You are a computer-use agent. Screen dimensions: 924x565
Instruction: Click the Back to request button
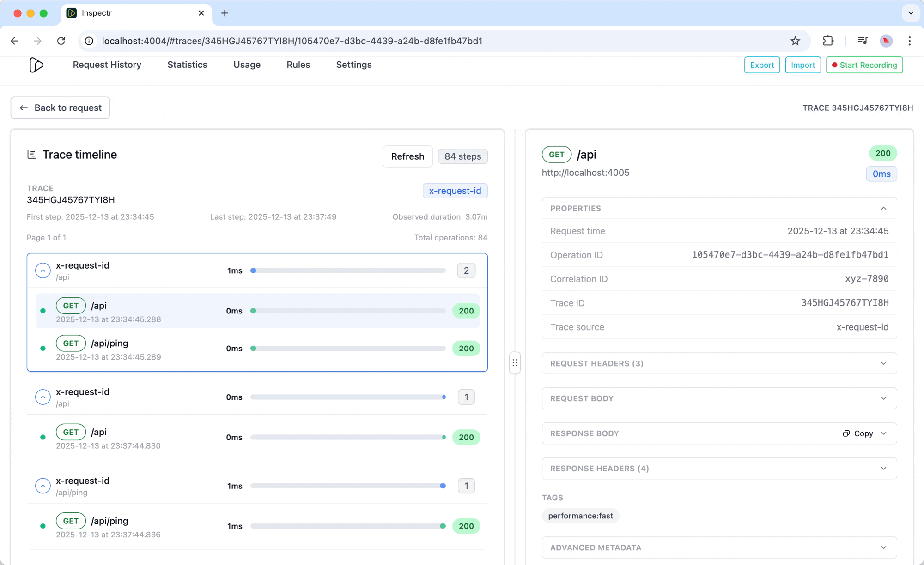[61, 108]
